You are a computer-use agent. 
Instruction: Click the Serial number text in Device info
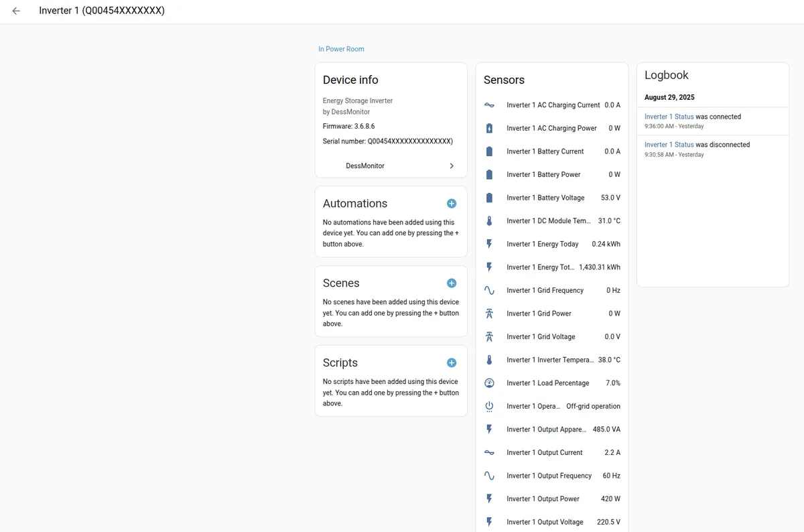[388, 141]
